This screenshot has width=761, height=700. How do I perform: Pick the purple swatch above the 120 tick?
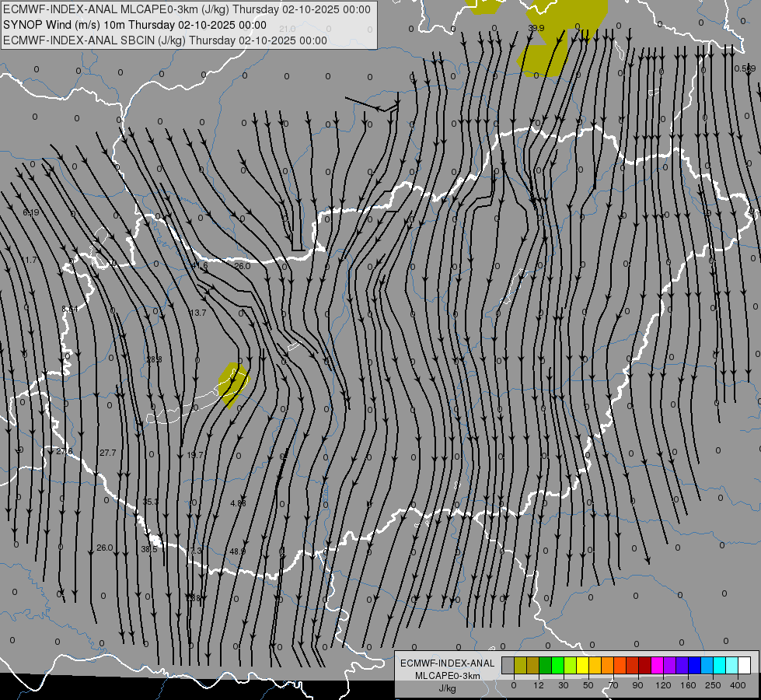tap(670, 665)
